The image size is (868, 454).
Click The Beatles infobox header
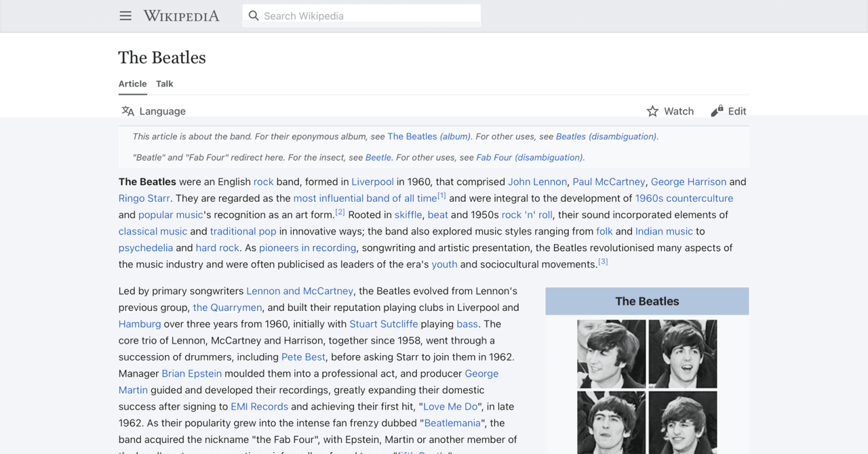pyautogui.click(x=647, y=302)
